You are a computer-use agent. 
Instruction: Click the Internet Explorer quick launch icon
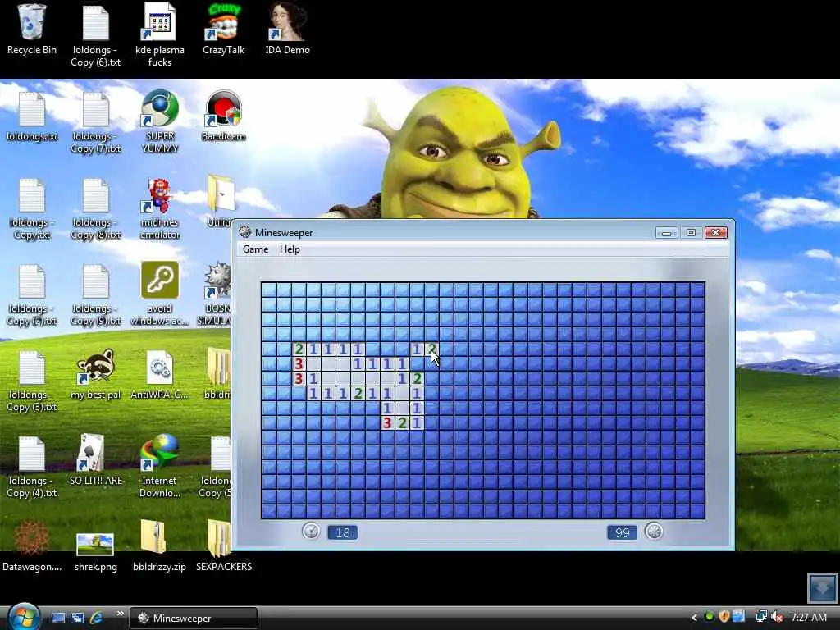click(x=97, y=618)
